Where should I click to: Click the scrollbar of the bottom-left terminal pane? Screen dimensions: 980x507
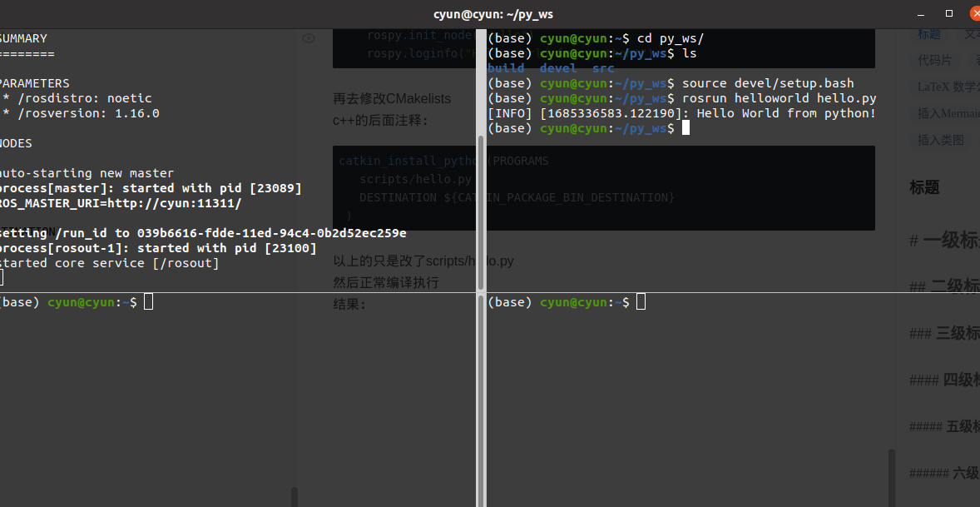(481, 400)
